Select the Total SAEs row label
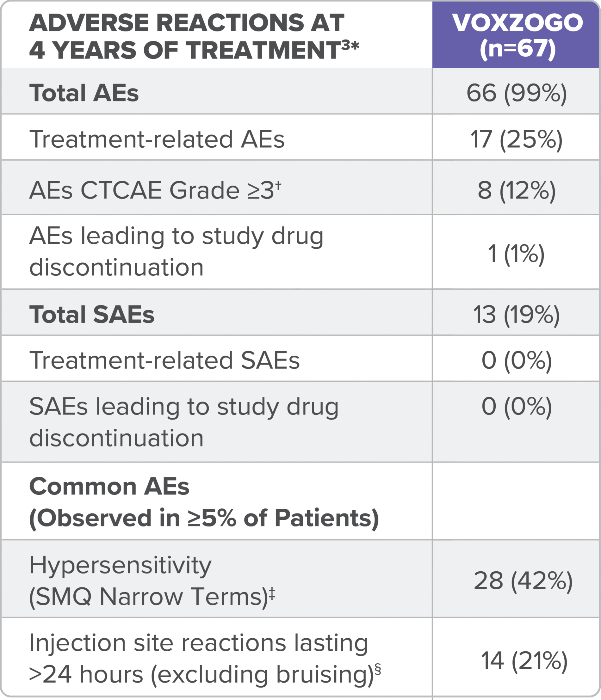 (x=92, y=314)
